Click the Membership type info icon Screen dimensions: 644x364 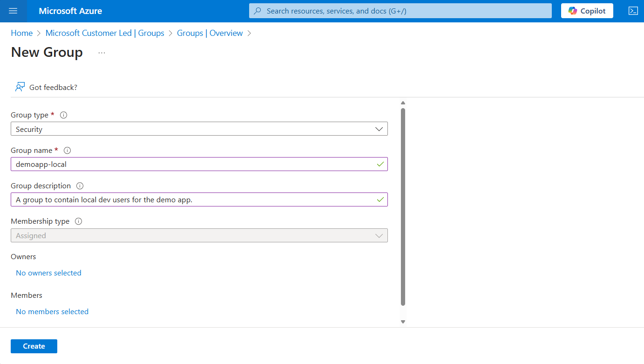(79, 221)
